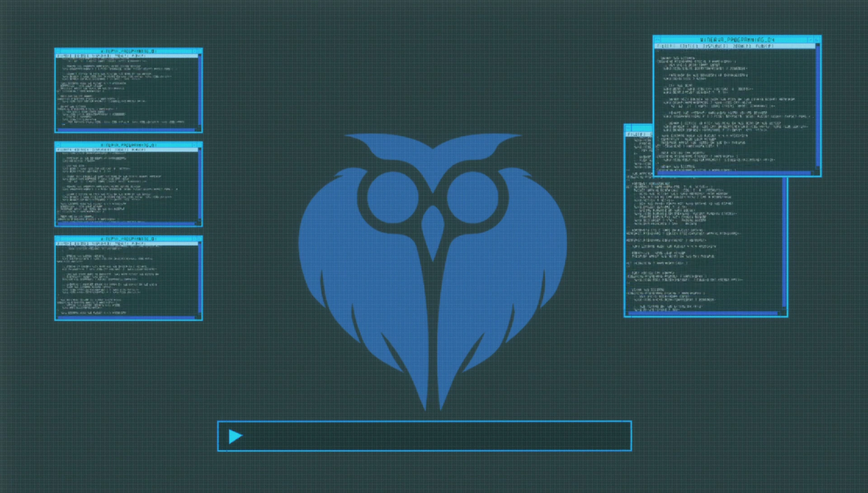
Task: Click system menu icon of MINERVA_PROGRAMMING_04 window
Action: [658, 40]
